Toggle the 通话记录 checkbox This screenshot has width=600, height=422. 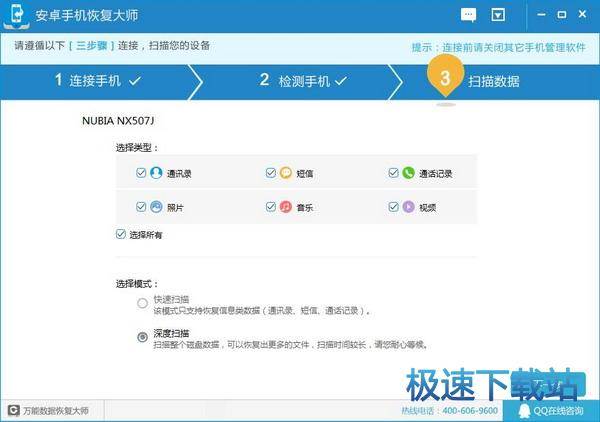(393, 173)
